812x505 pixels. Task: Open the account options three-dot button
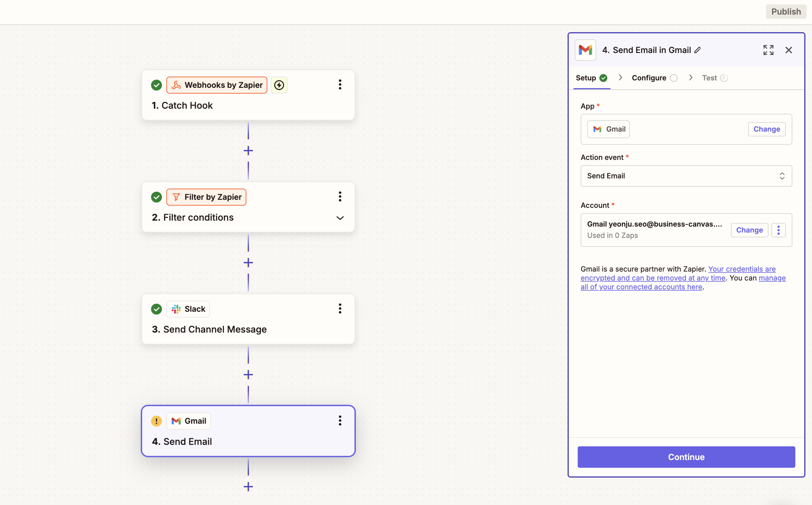point(778,230)
